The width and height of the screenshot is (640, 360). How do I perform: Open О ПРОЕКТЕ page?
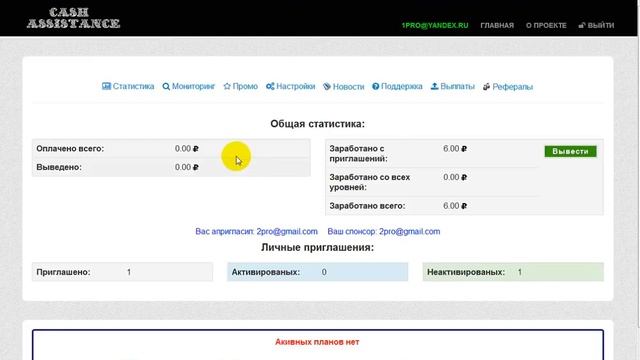[546, 25]
